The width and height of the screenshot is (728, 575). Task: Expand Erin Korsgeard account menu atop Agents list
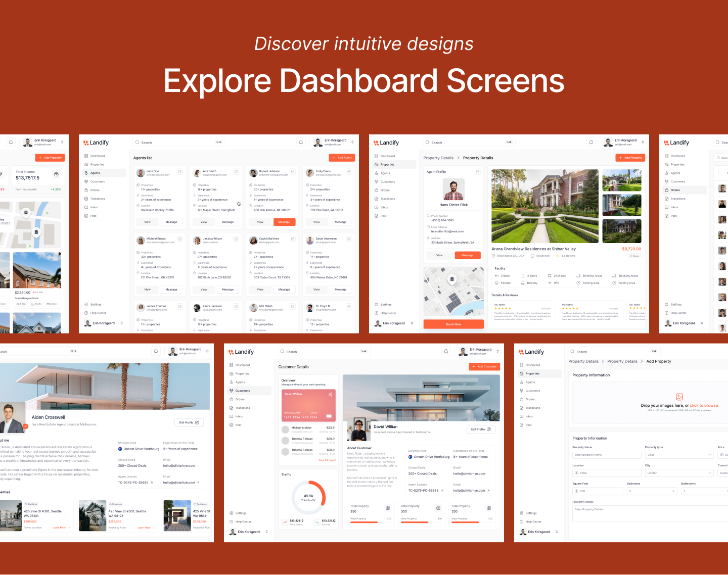coord(352,142)
